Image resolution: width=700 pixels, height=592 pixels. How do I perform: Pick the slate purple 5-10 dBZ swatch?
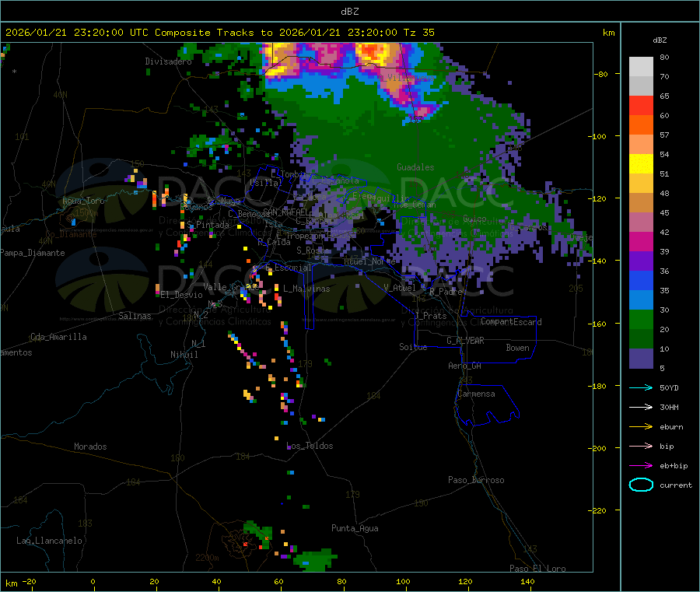[641, 359]
